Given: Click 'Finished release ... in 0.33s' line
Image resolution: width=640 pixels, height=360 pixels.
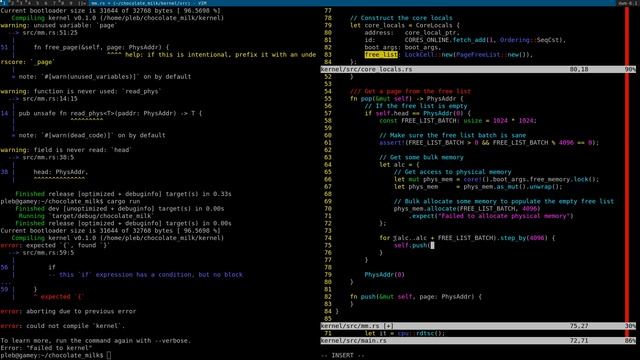Looking at the screenshot, I should [123, 194].
